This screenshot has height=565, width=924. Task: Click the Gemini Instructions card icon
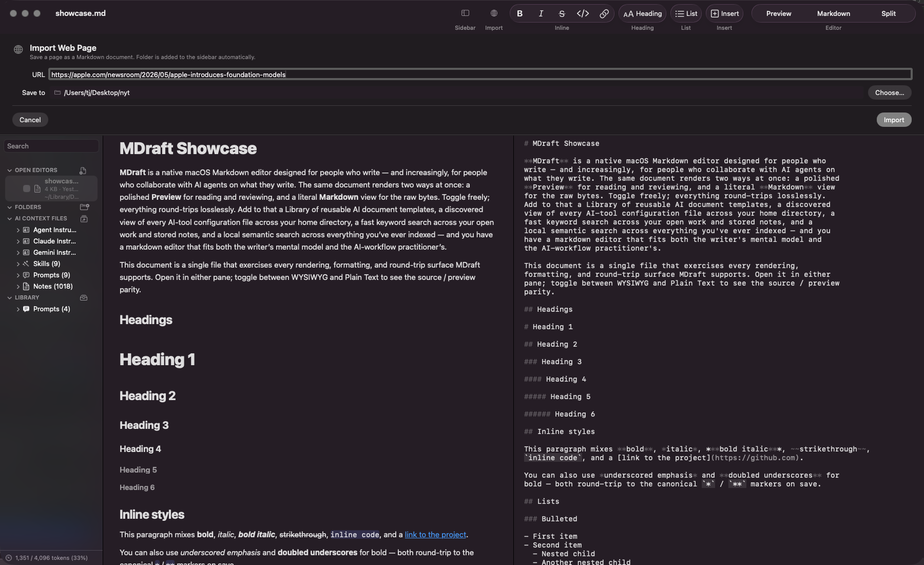pyautogui.click(x=26, y=252)
